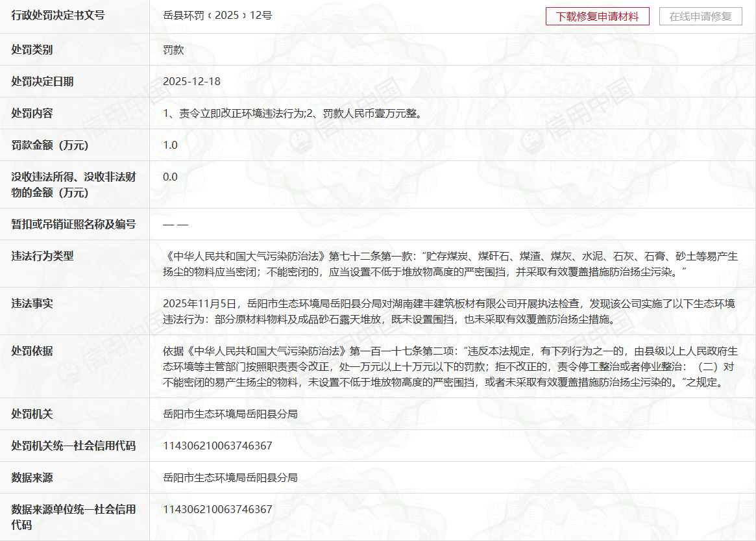Screen dimensions: 756x541
Task: Click the 暂扣或吊销证照名称及编号 label
Action: tap(74, 224)
